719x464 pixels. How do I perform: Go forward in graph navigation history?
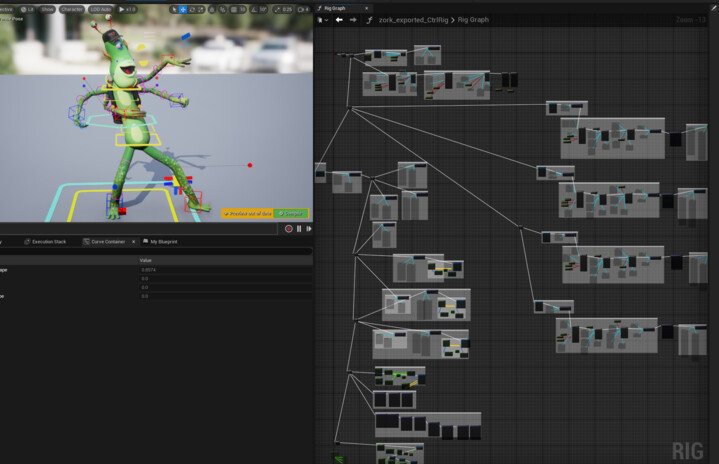tap(353, 20)
